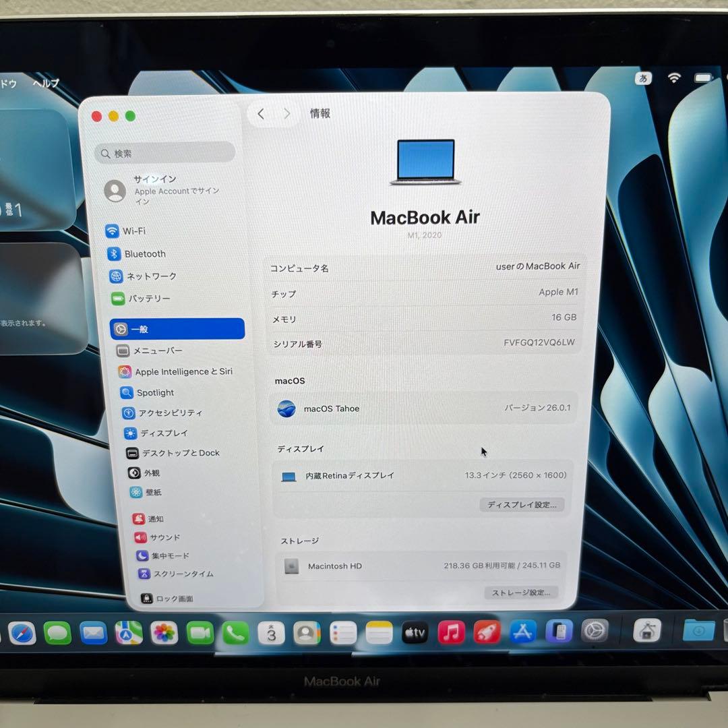Open バッテリー settings from the sidebar
The image size is (728, 728).
(x=145, y=299)
